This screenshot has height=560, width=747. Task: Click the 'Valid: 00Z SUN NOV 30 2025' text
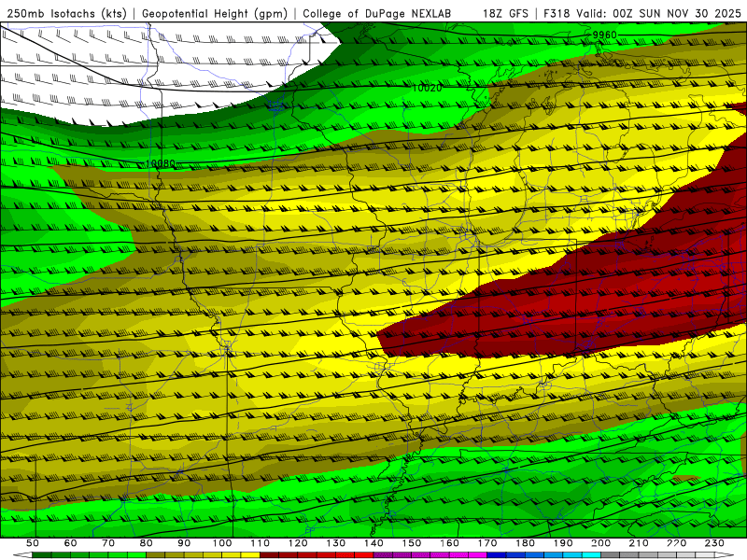click(x=658, y=14)
